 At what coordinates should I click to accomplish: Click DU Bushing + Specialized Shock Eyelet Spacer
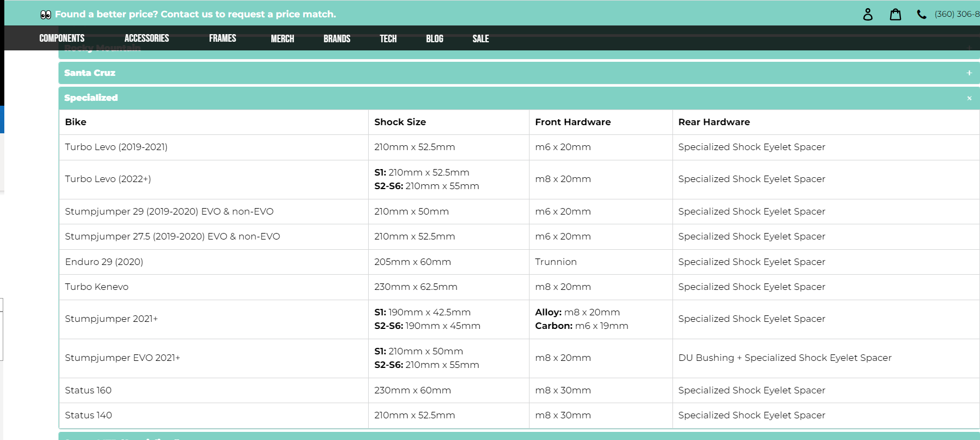pos(785,358)
